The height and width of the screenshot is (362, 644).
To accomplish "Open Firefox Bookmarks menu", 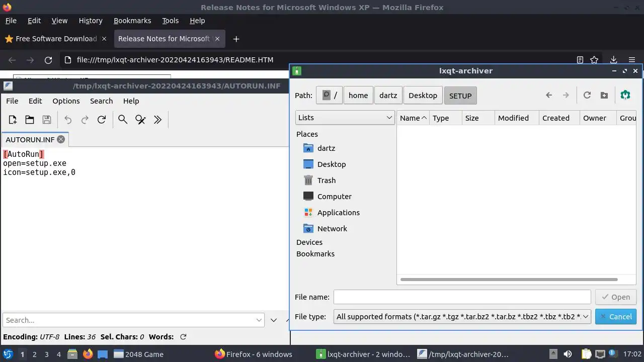I will pyautogui.click(x=132, y=21).
